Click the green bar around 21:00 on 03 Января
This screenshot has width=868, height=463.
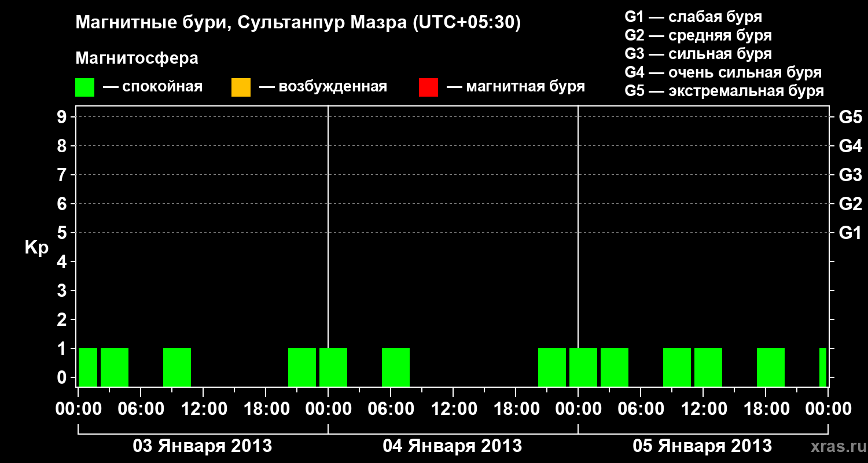(302, 367)
